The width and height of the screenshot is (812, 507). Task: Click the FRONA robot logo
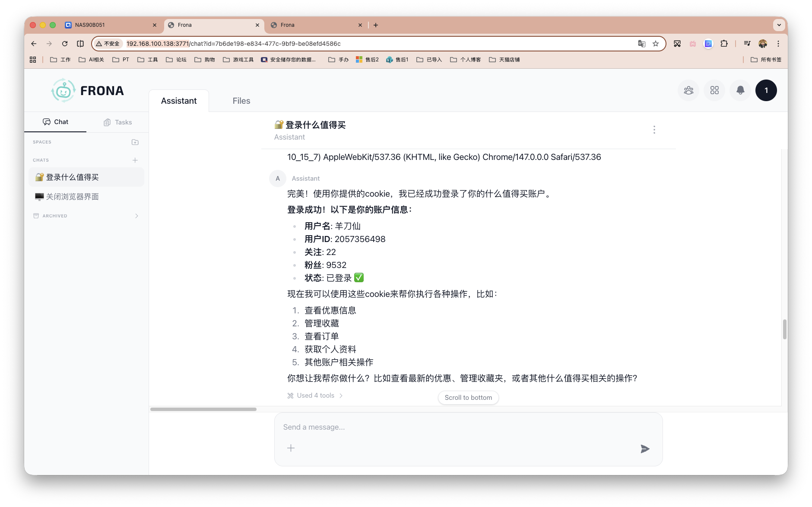pos(63,90)
